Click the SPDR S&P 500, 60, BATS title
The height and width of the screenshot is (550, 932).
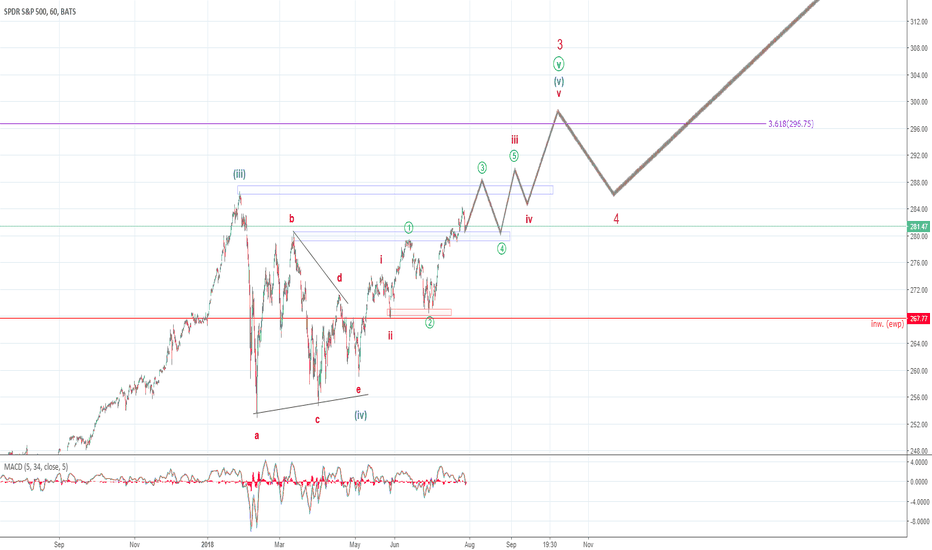pos(40,11)
